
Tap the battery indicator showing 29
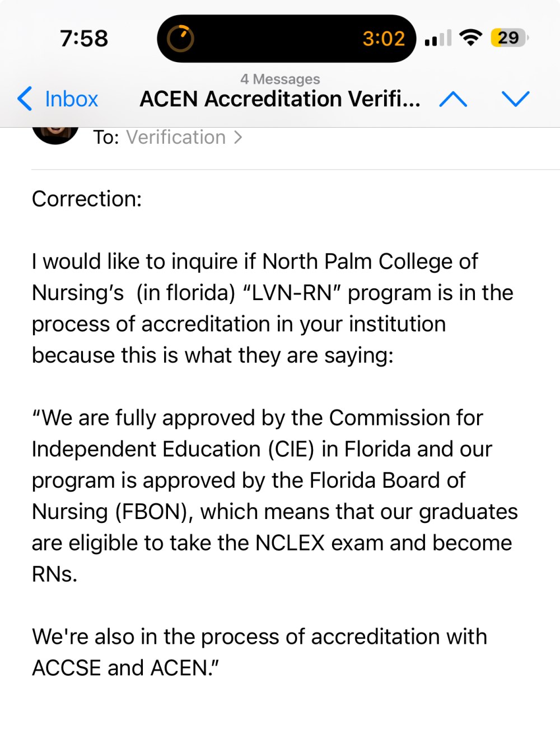point(509,38)
